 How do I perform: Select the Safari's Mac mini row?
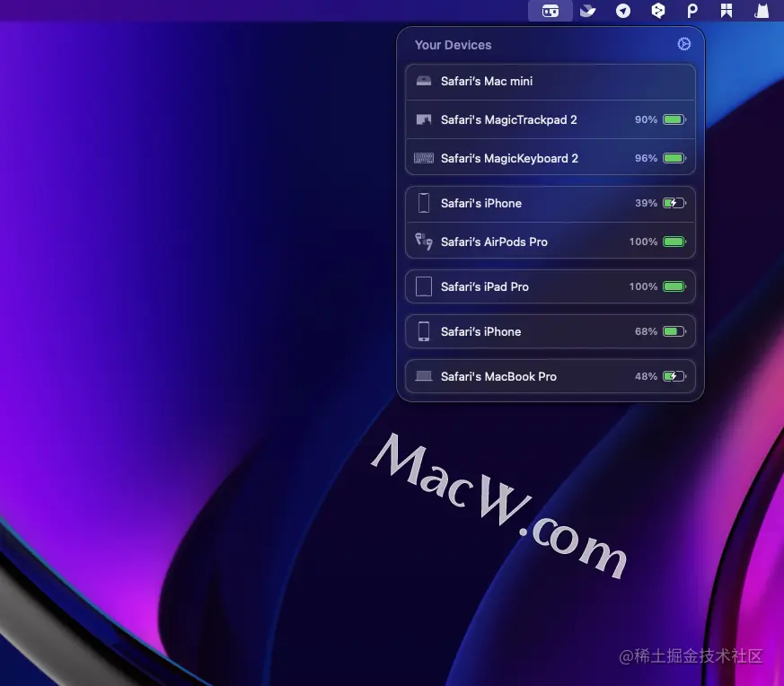[550, 82]
